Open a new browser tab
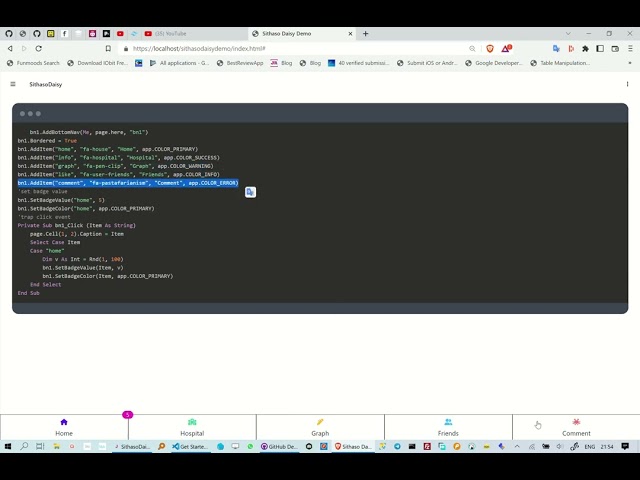Image resolution: width=640 pixels, height=480 pixels. click(x=365, y=33)
